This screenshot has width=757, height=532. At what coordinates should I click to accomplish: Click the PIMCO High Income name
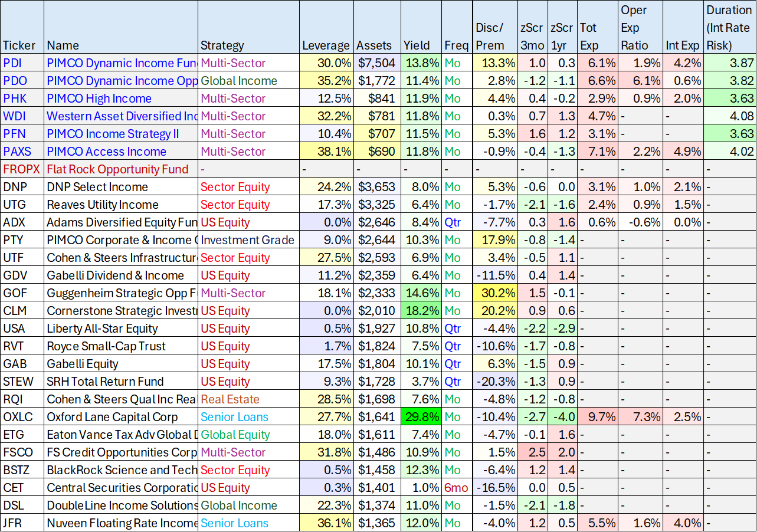(99, 98)
